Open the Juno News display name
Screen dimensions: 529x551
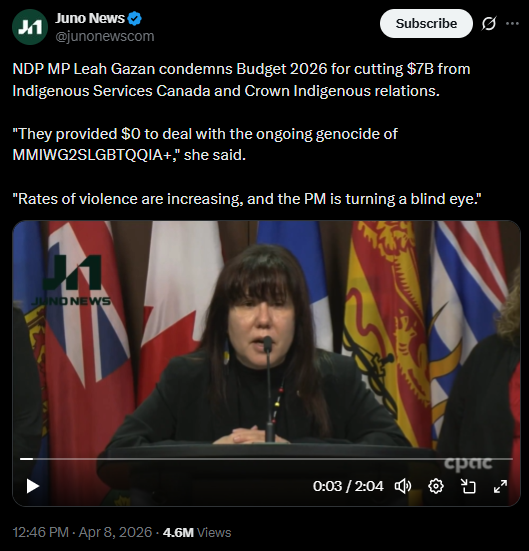(90, 18)
